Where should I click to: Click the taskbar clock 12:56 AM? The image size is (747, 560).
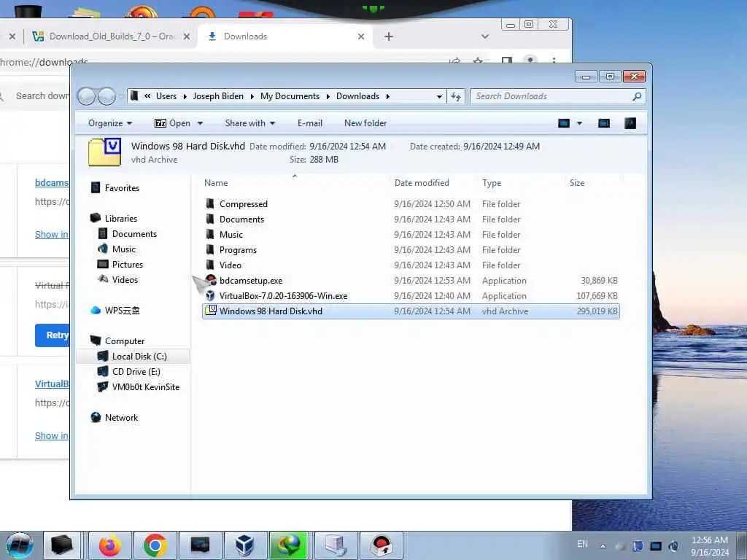coord(709,540)
